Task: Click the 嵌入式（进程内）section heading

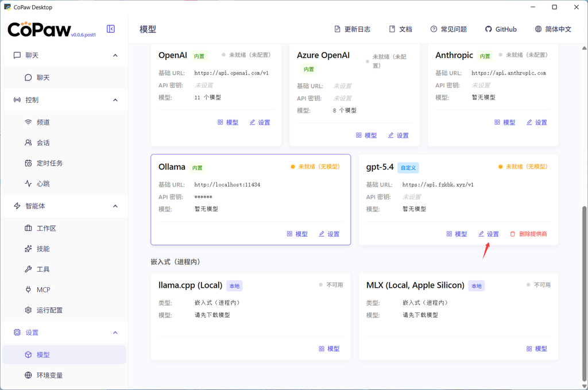Action: 175,262
